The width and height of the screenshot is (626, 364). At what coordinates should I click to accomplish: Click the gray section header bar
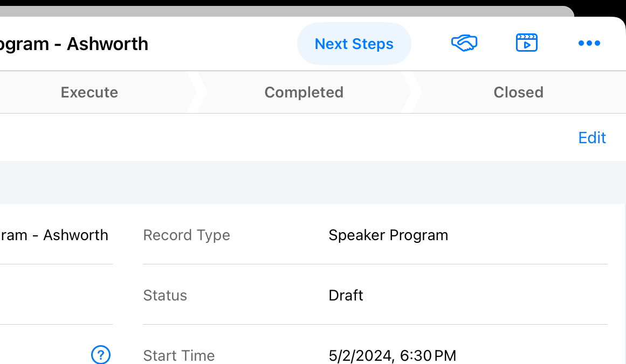[x=313, y=183]
